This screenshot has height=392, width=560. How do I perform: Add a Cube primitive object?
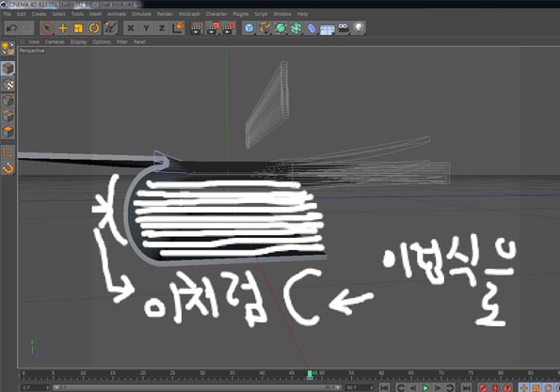(249, 28)
